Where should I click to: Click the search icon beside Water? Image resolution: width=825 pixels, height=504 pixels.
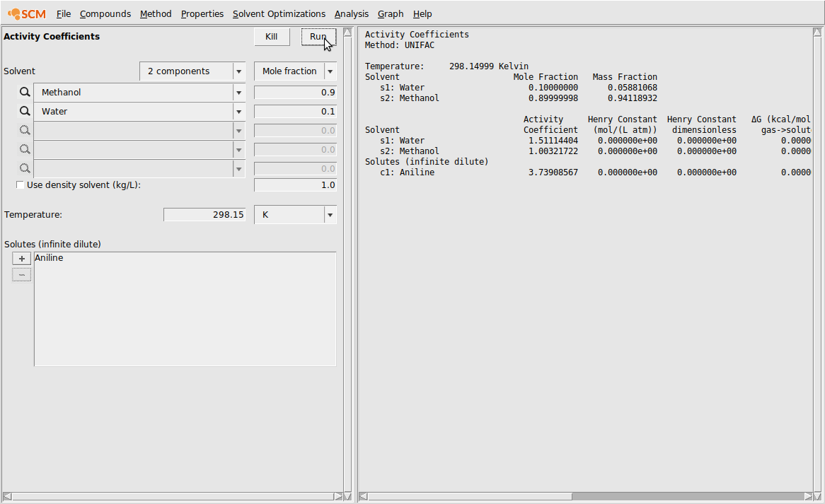click(x=25, y=112)
